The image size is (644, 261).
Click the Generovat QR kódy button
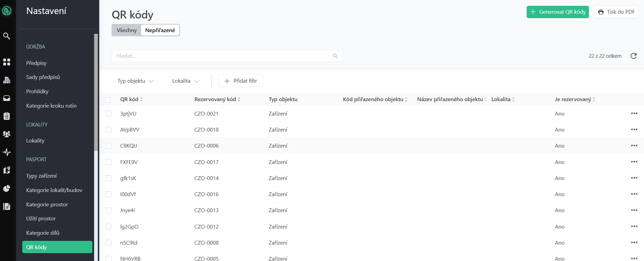pyautogui.click(x=557, y=12)
